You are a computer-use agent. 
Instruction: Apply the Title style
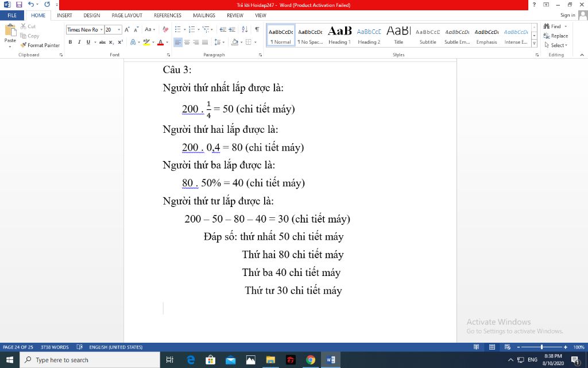point(399,35)
